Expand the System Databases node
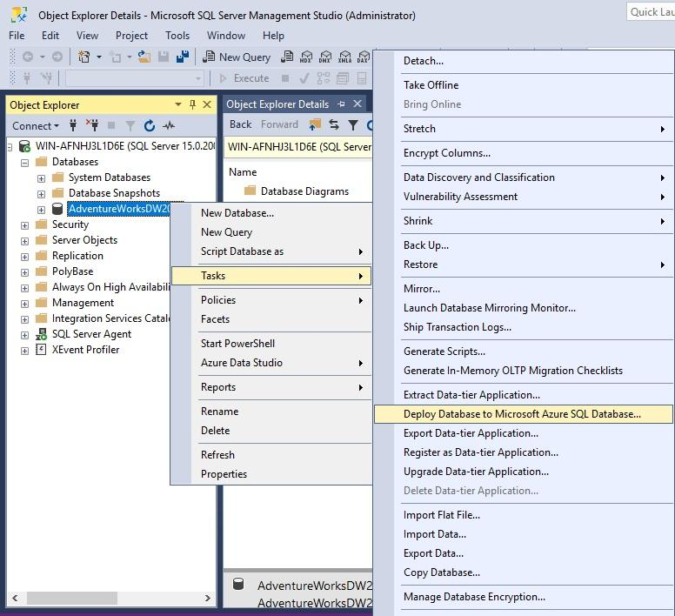The height and width of the screenshot is (616, 675). [x=42, y=178]
